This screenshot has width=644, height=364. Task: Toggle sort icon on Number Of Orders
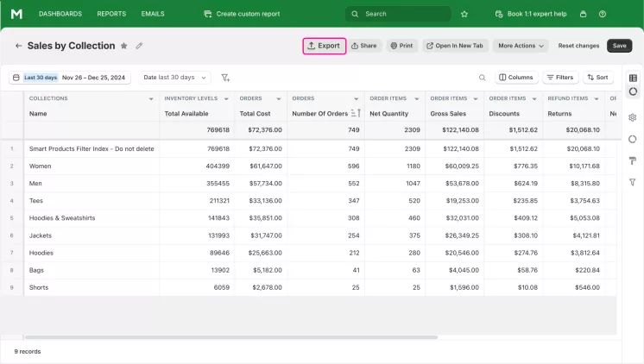point(356,113)
